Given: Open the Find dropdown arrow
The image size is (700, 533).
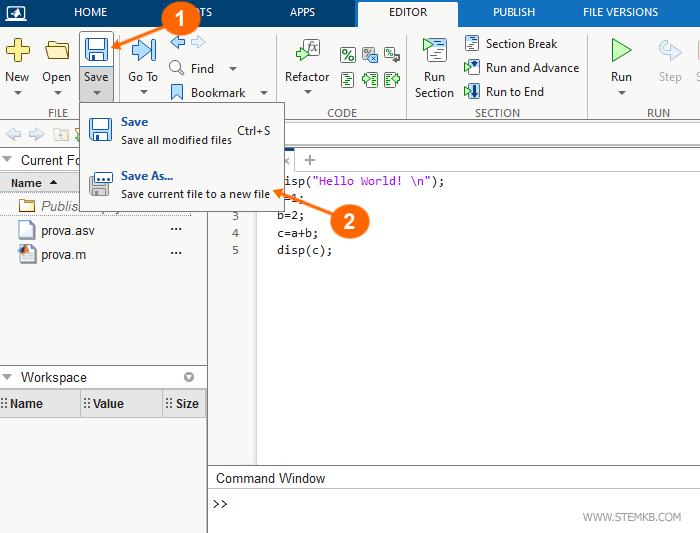Looking at the screenshot, I should pyautogui.click(x=233, y=69).
